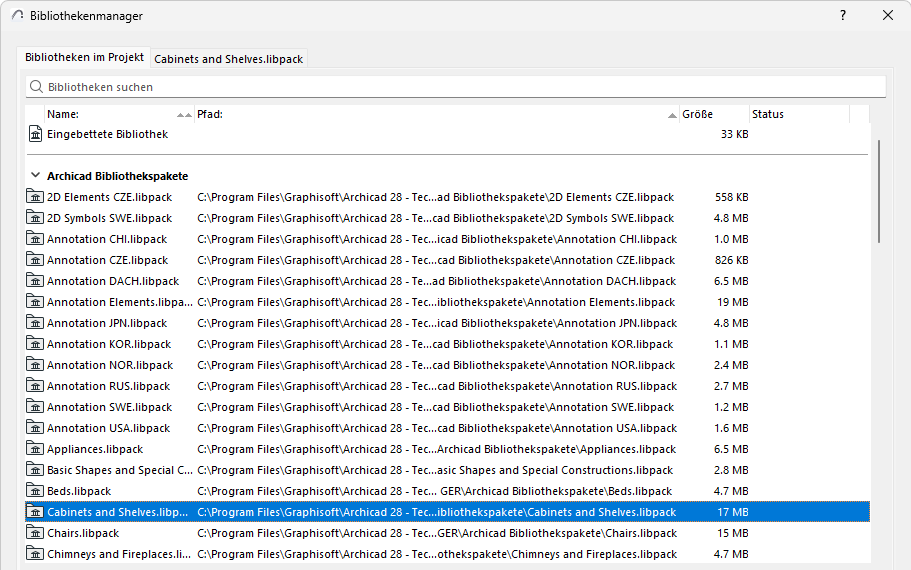Click the 2.8 MB size of Basic Shapes

click(x=731, y=469)
